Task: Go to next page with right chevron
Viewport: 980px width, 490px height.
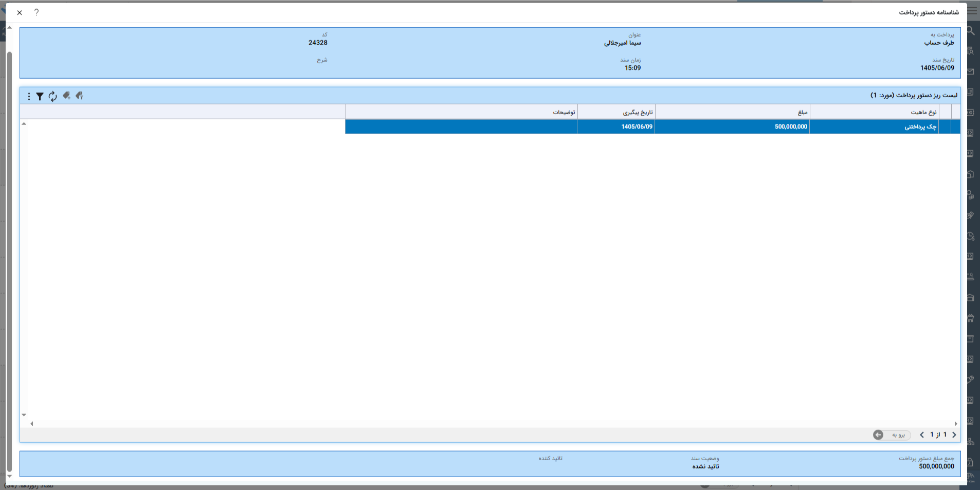Action: [x=954, y=435]
